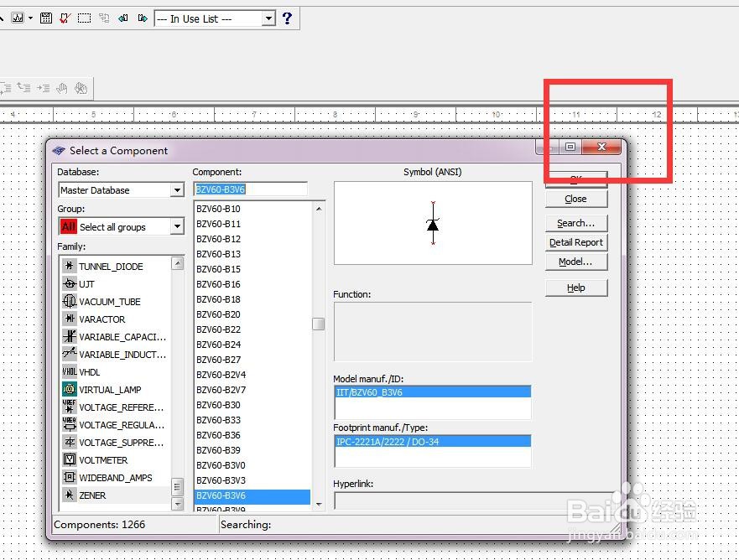Select footprint IPC-2221A/2222 / DO-34
The width and height of the screenshot is (739, 560).
click(433, 441)
